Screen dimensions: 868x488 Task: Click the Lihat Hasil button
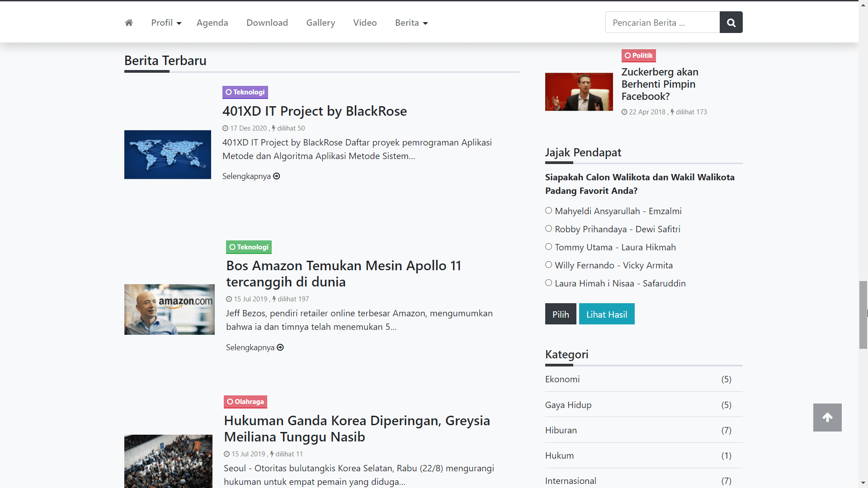pyautogui.click(x=606, y=314)
